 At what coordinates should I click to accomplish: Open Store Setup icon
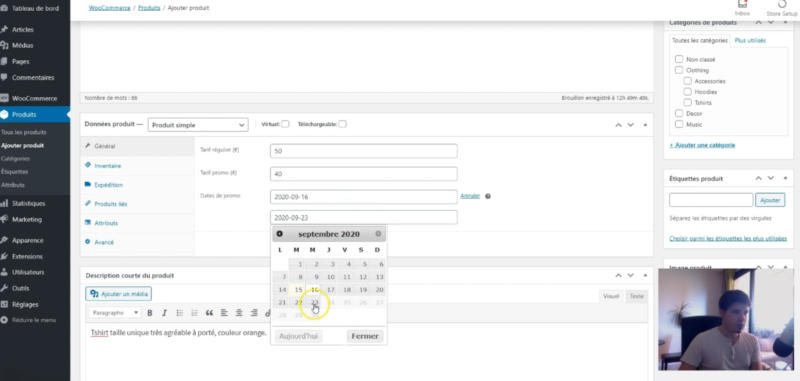[782, 7]
